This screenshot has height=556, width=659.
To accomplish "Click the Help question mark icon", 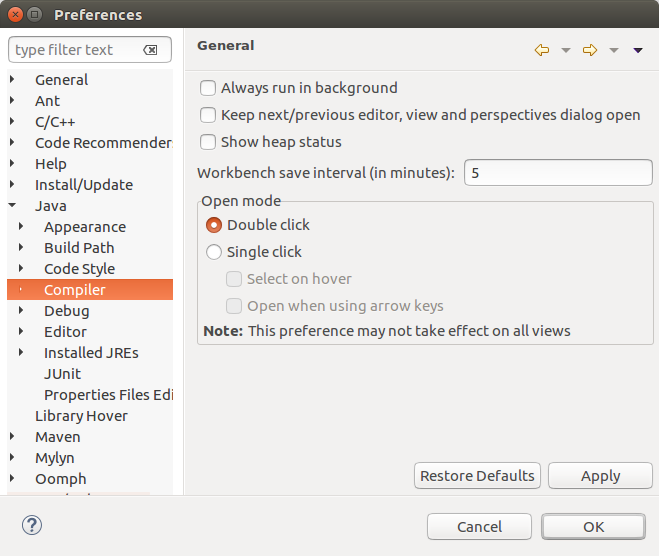I will (32, 525).
